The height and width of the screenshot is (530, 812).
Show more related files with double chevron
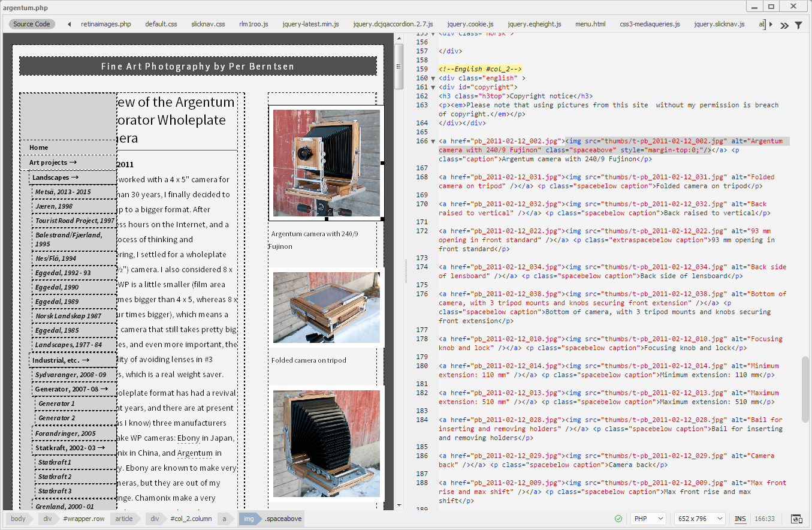(x=784, y=25)
